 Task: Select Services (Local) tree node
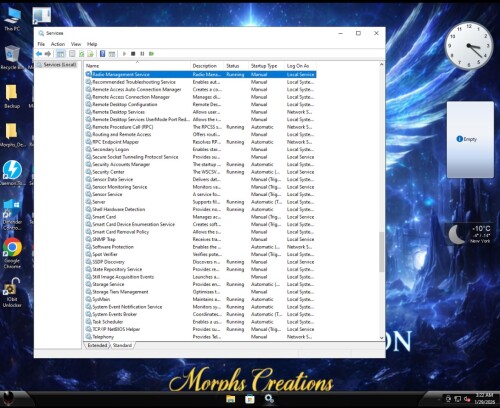point(60,65)
